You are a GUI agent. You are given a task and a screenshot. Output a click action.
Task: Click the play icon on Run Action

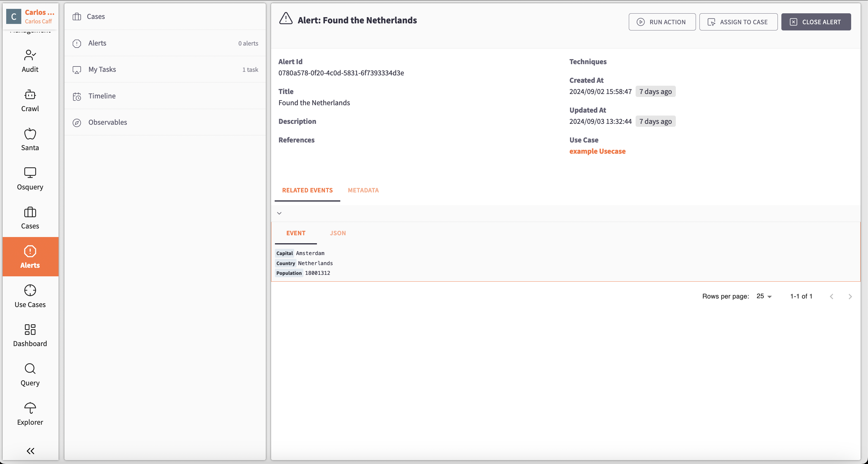click(x=641, y=22)
